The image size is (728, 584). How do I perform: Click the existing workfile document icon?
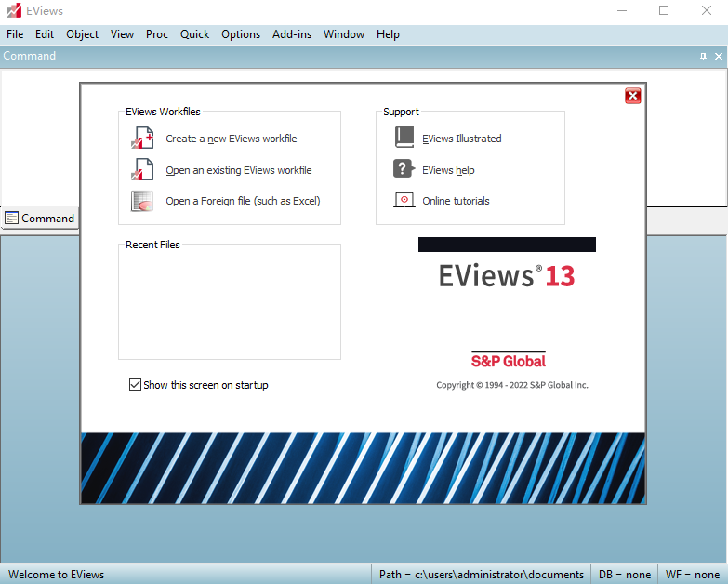click(142, 169)
